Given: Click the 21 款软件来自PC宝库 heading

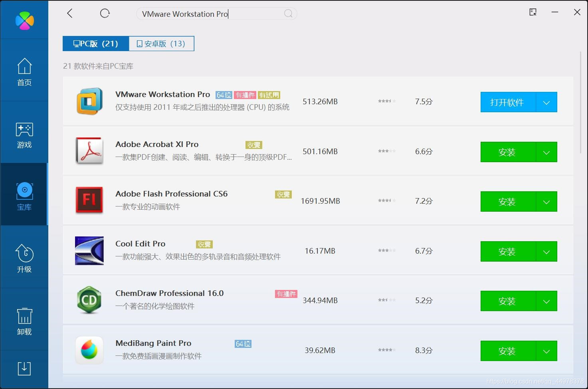Looking at the screenshot, I should [x=98, y=66].
